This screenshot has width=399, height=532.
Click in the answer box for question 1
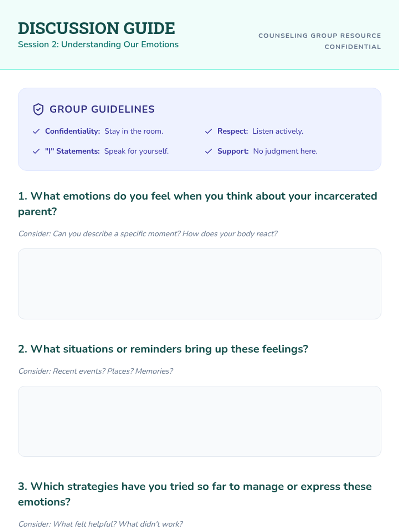pos(199,284)
